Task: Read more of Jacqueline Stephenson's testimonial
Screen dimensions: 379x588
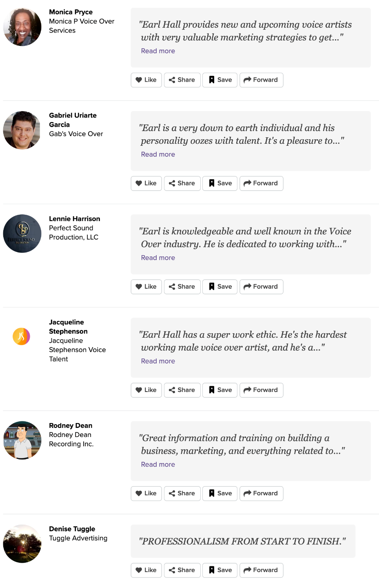Action: [x=158, y=361]
